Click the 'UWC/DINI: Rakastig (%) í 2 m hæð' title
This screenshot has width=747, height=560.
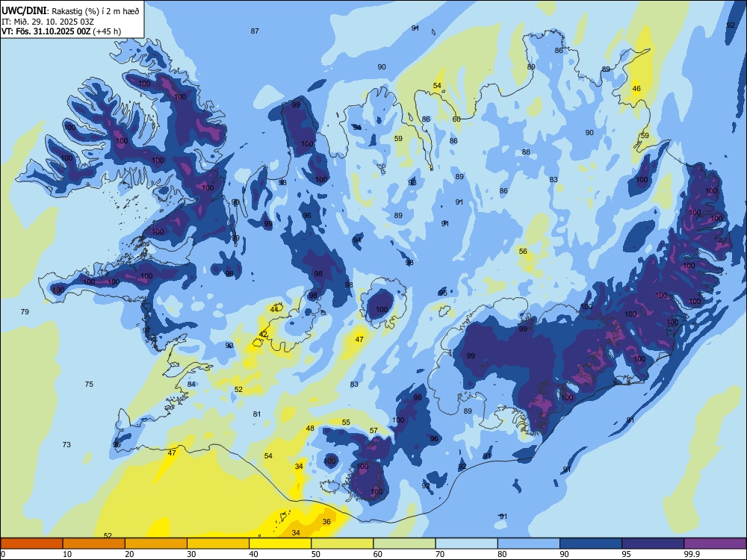click(70, 11)
